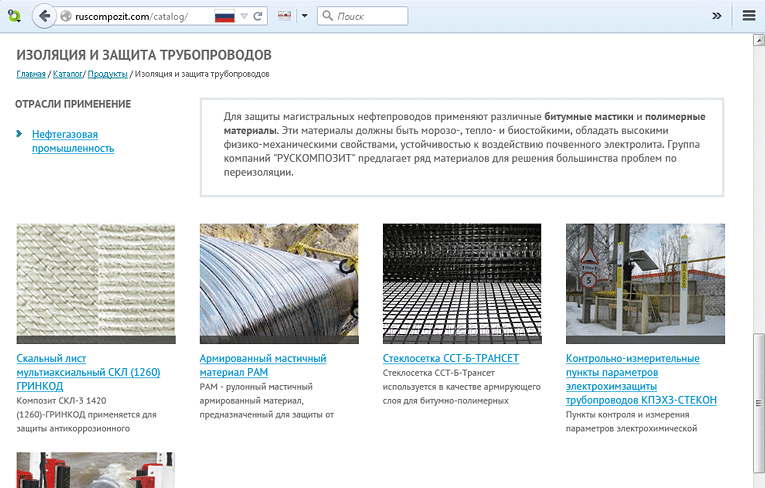Click the partially visible bottom product thumbnail
Image resolution: width=765 pixels, height=488 pixels.
[96, 470]
